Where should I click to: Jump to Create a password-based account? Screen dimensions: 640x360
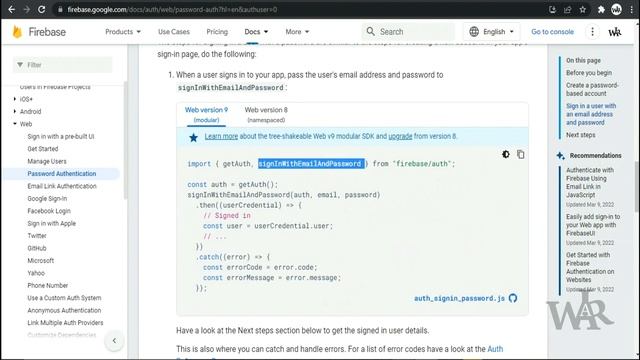pyautogui.click(x=592, y=89)
